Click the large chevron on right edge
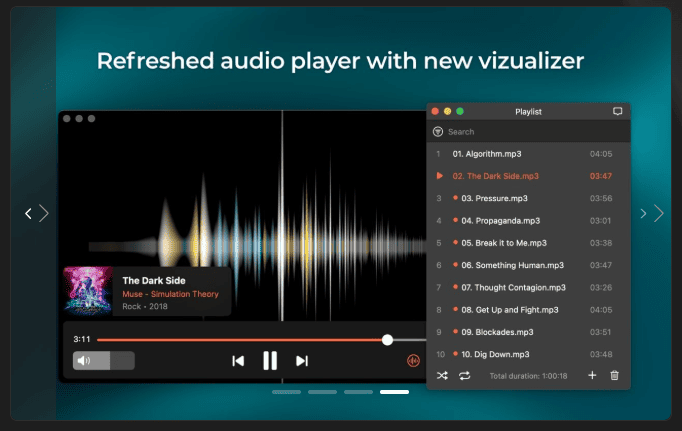Image resolution: width=682 pixels, height=431 pixels. point(659,213)
